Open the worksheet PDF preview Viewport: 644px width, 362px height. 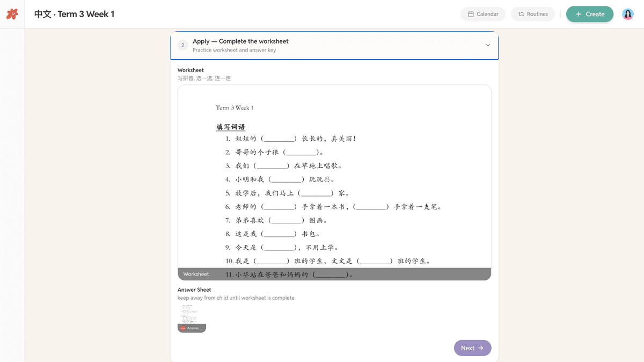pos(334,183)
